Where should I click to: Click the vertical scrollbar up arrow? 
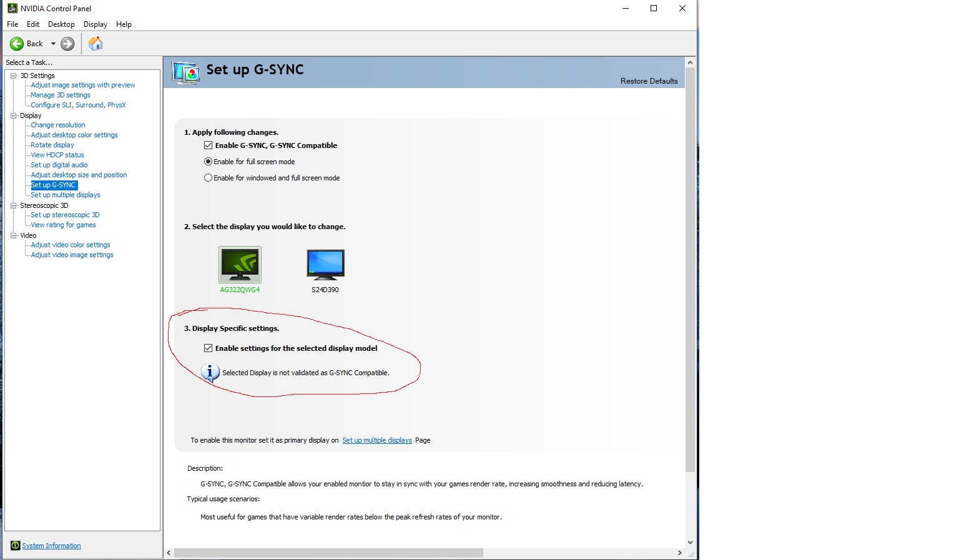pyautogui.click(x=690, y=62)
